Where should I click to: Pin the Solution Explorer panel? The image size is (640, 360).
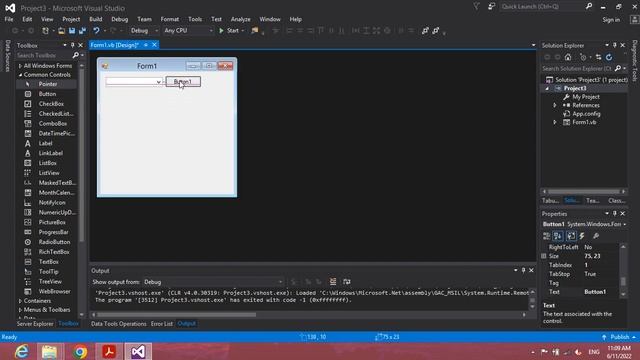pyautogui.click(x=615, y=45)
